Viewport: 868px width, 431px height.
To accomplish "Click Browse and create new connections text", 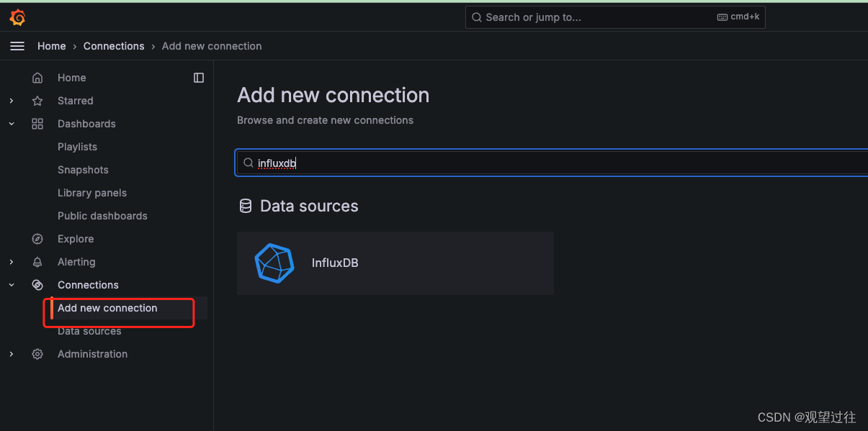I will (x=326, y=120).
